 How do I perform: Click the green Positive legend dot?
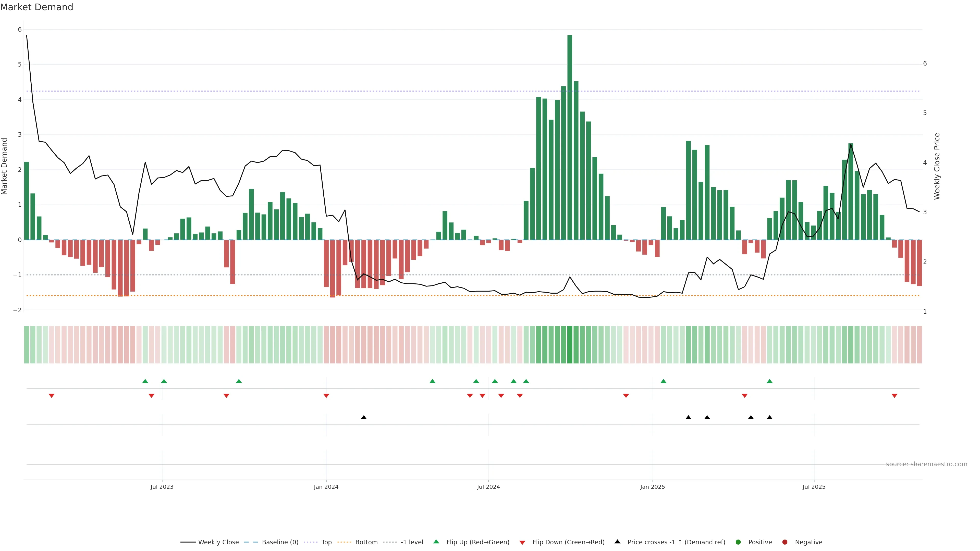(738, 542)
